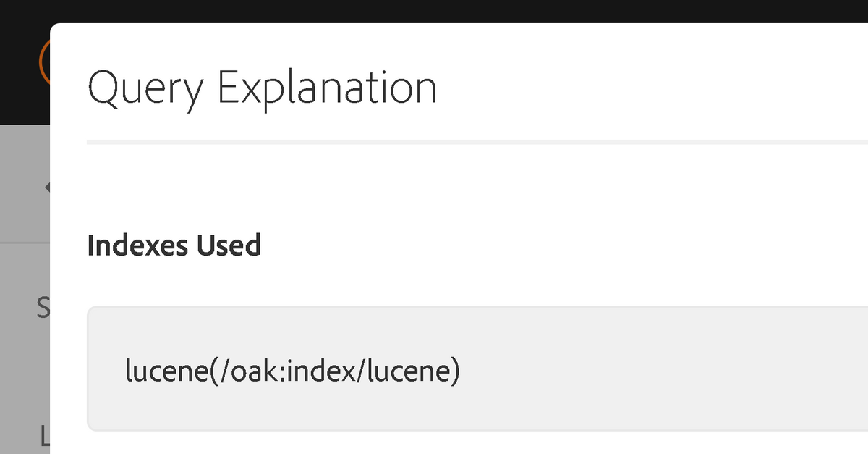Screen dimensions: 868x454
Task: Click the closing parenthesis after lucene
Action: click(455, 371)
